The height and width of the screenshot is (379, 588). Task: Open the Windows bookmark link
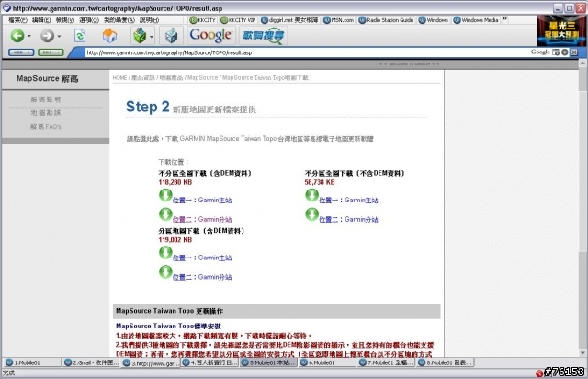433,20
